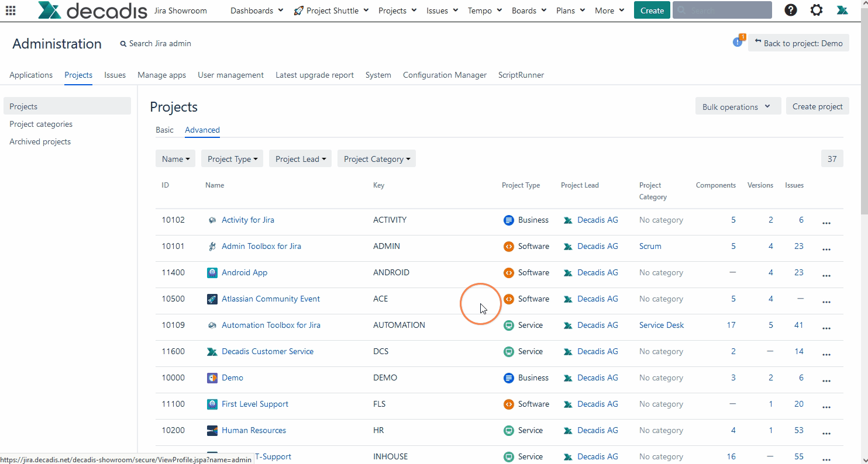
Task: Open the Bulk operations dropdown
Action: tap(738, 106)
